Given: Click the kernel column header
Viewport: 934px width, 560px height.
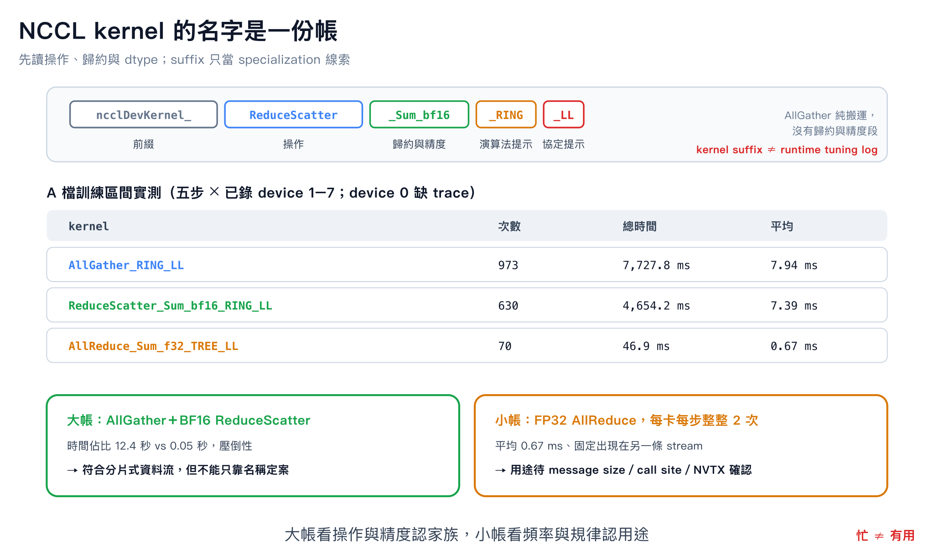Looking at the screenshot, I should (88, 226).
